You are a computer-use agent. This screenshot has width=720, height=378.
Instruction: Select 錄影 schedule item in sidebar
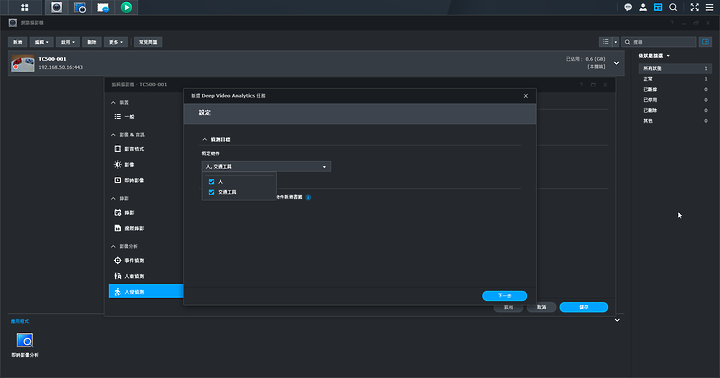click(146, 213)
